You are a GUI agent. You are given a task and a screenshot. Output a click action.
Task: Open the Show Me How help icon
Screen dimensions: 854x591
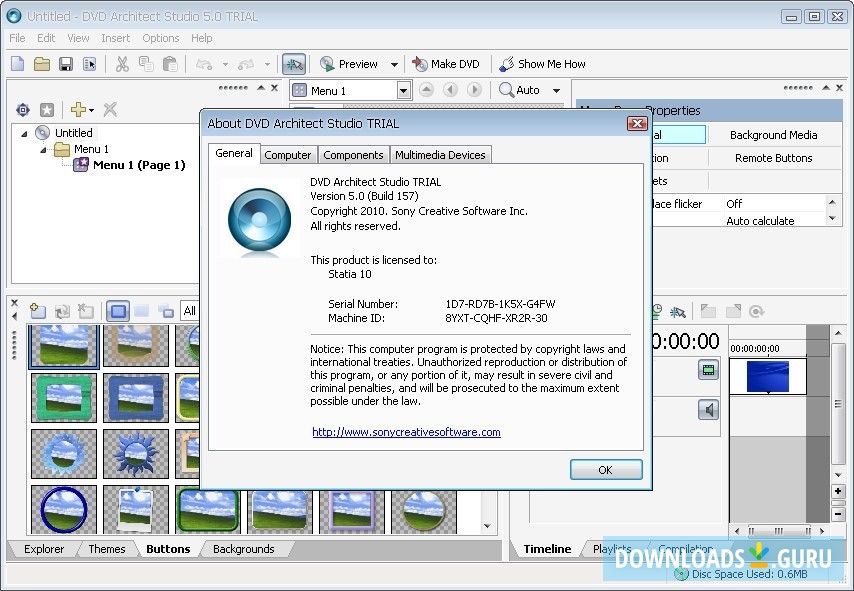(543, 63)
